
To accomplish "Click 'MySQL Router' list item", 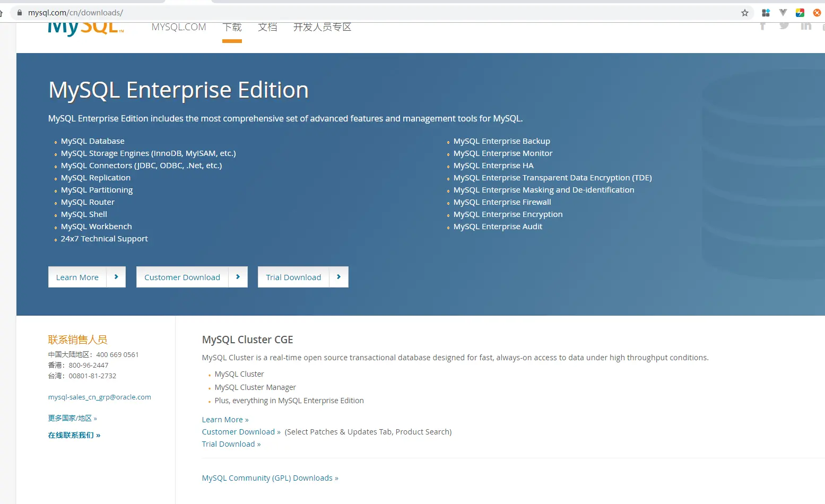I will coord(88,202).
